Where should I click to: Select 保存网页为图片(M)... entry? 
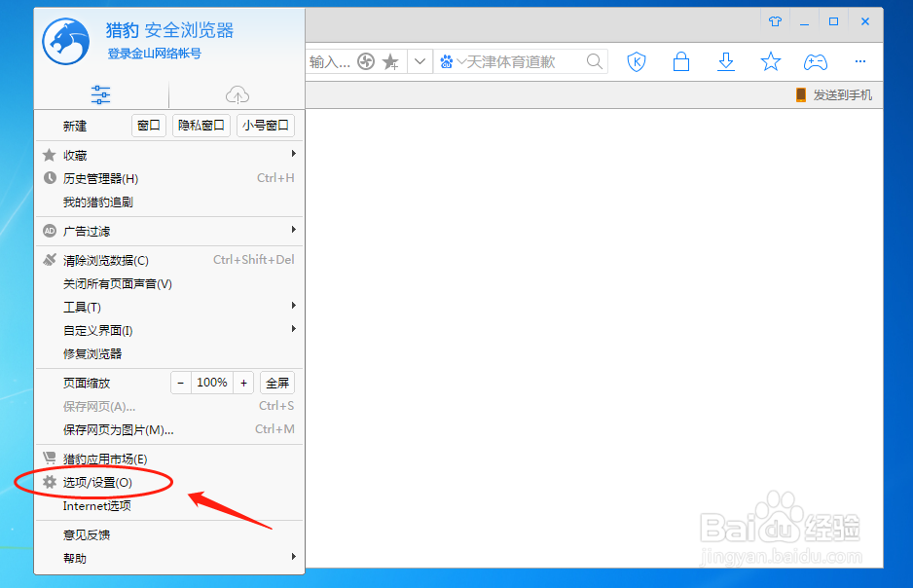coord(169,429)
